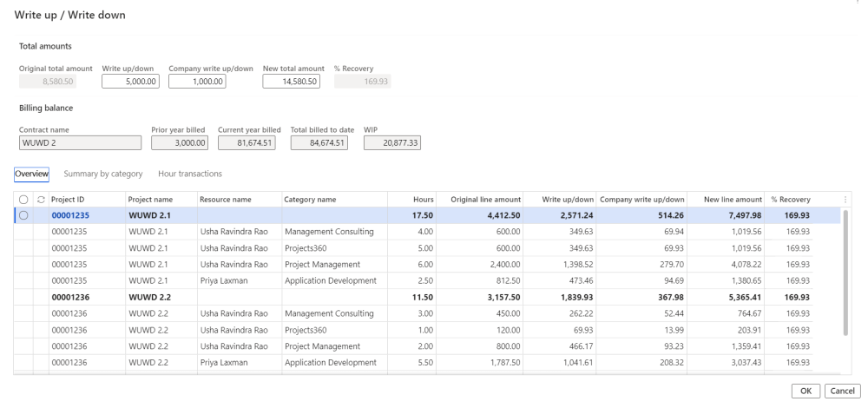Click the Write up/down amount field

[x=131, y=82]
